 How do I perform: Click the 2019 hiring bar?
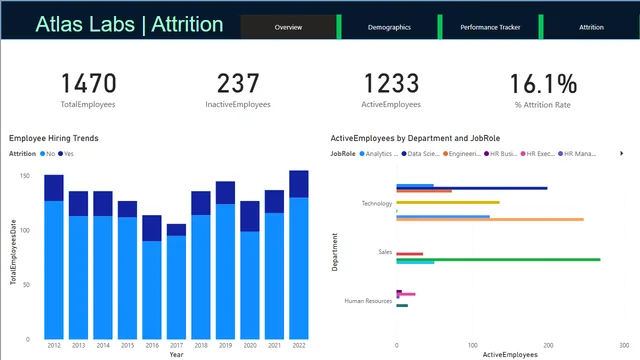click(225, 260)
